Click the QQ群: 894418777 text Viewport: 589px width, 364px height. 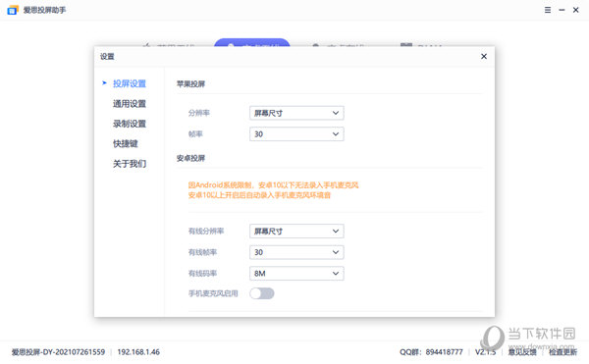(431, 352)
